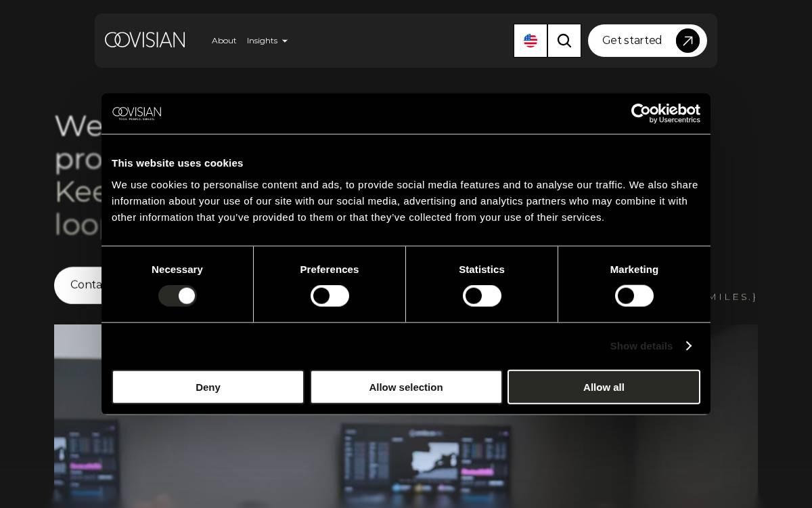This screenshot has height=508, width=812.
Task: Open the Cookiebot by Usercentrics logo
Action: pyautogui.click(x=666, y=113)
